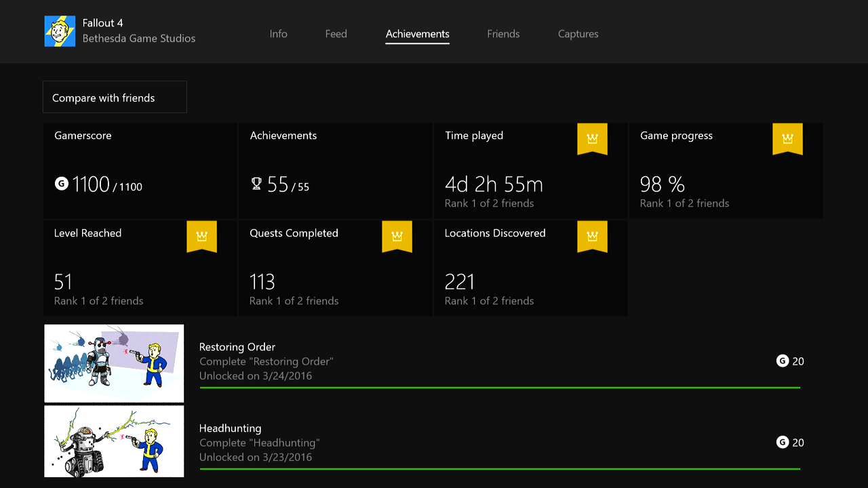Click the 'Unlocked on 3/23/2016' date text
The image size is (868, 488).
click(256, 457)
